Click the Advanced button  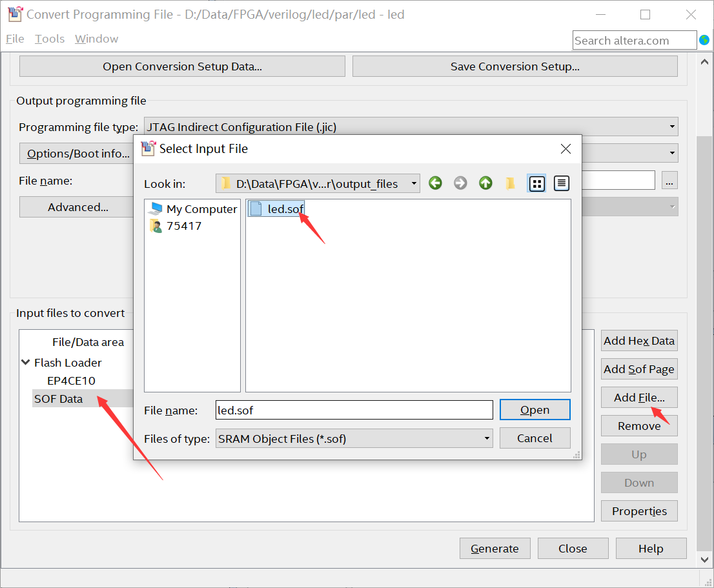click(x=77, y=207)
